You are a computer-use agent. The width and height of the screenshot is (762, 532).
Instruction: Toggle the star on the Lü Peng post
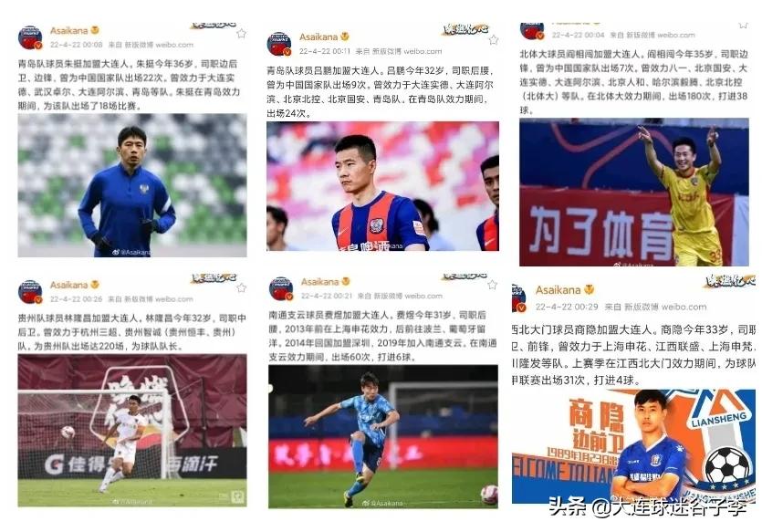(x=494, y=40)
